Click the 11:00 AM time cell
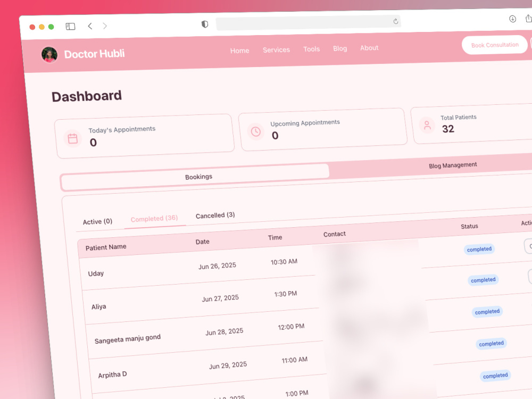The width and height of the screenshot is (532, 399). pos(295,360)
